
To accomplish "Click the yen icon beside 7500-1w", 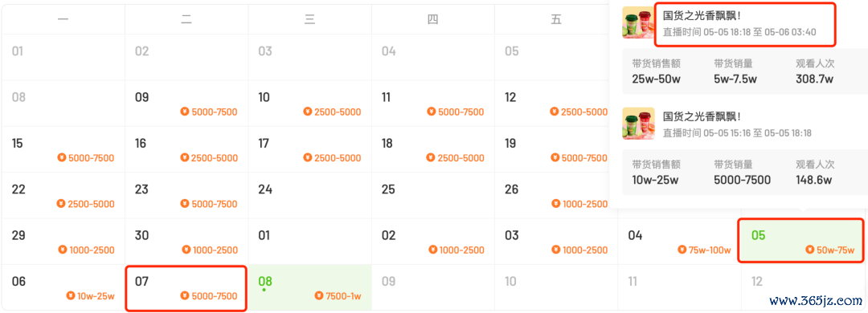I will (x=318, y=296).
